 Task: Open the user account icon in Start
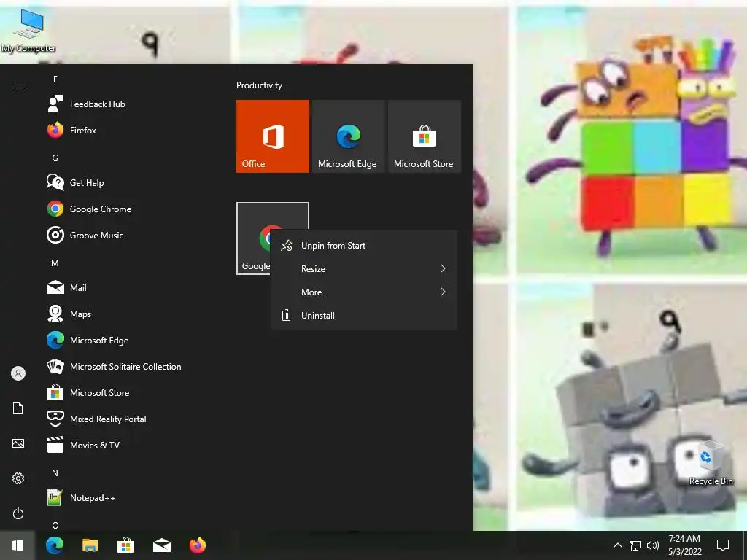pos(18,373)
